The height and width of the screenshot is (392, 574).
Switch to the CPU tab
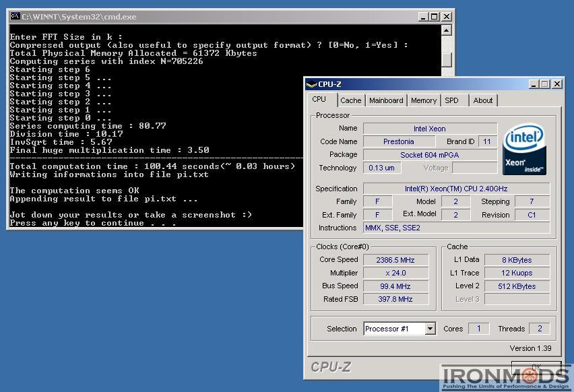click(319, 99)
